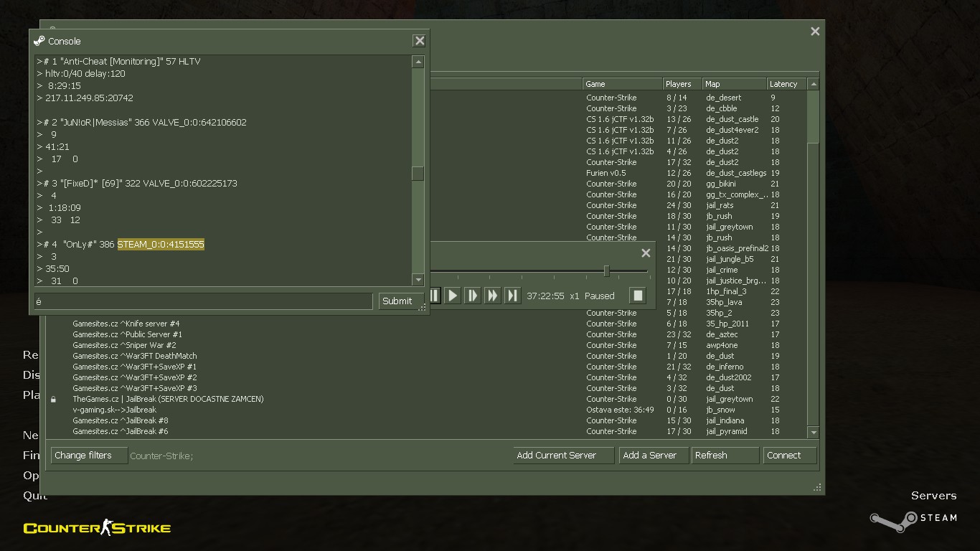Close the demo player window
This screenshot has width=980, height=551.
pyautogui.click(x=646, y=253)
